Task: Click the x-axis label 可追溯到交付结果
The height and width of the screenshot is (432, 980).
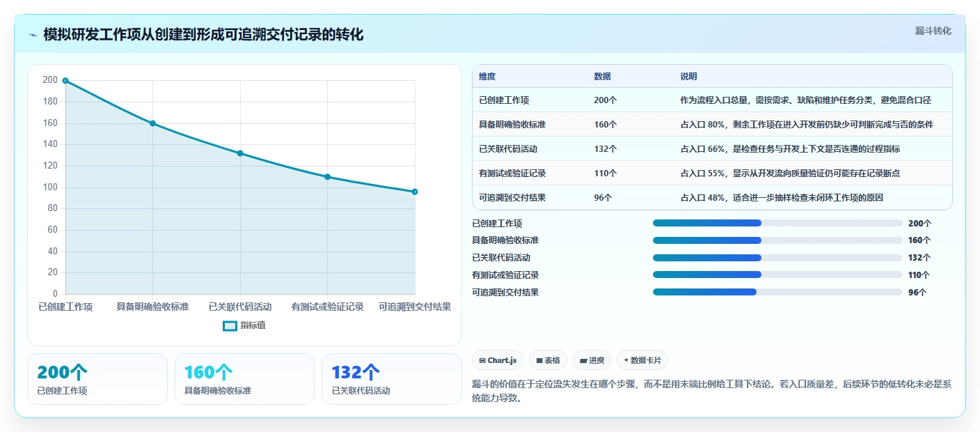Action: click(x=415, y=307)
